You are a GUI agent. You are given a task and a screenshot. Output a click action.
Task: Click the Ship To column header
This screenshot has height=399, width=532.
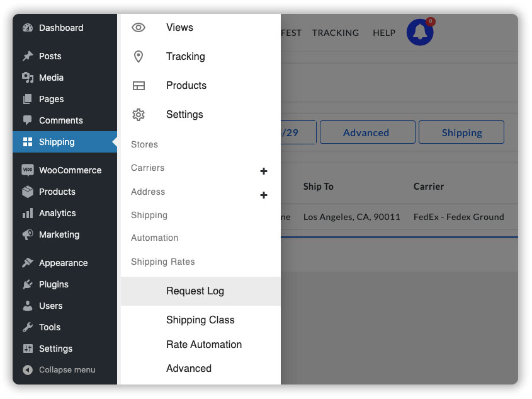[x=318, y=187]
